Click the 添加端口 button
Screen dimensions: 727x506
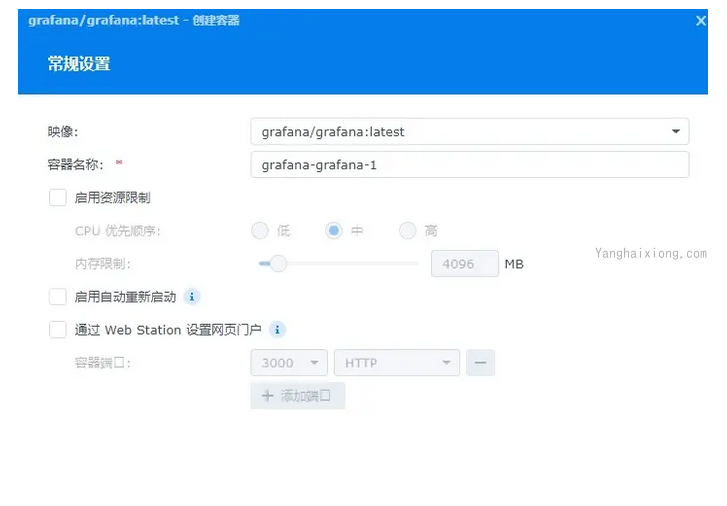tap(298, 396)
